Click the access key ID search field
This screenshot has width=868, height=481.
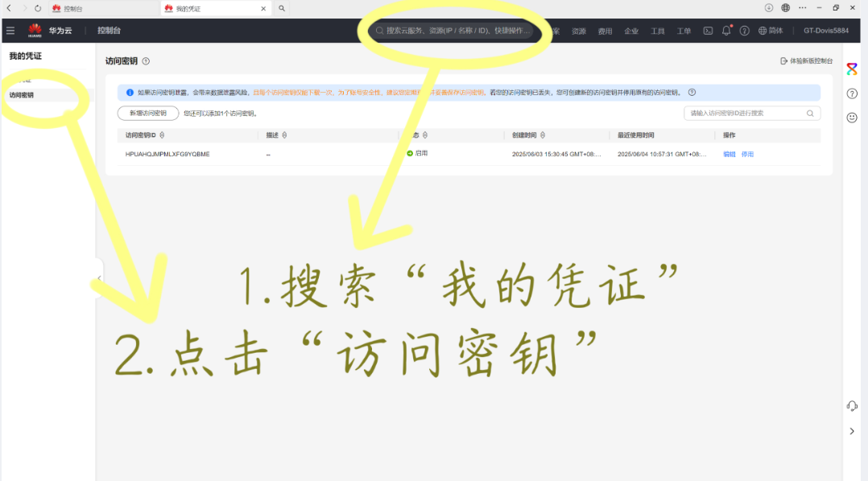745,114
